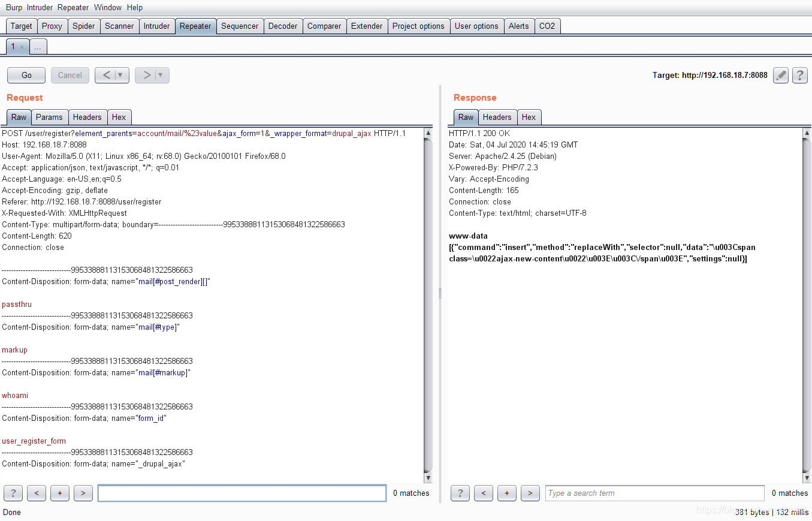This screenshot has width=812, height=521.
Task: Jump to previous match in request search
Action: coord(37,493)
